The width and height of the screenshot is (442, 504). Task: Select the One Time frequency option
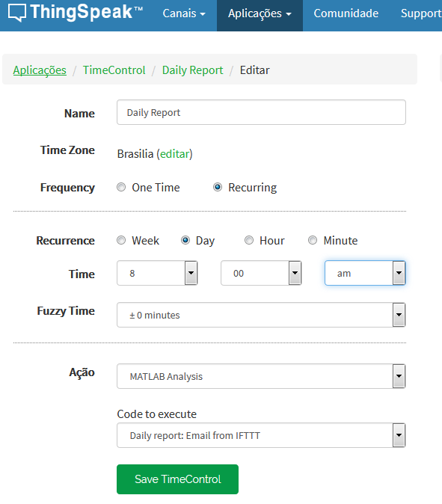tap(121, 187)
